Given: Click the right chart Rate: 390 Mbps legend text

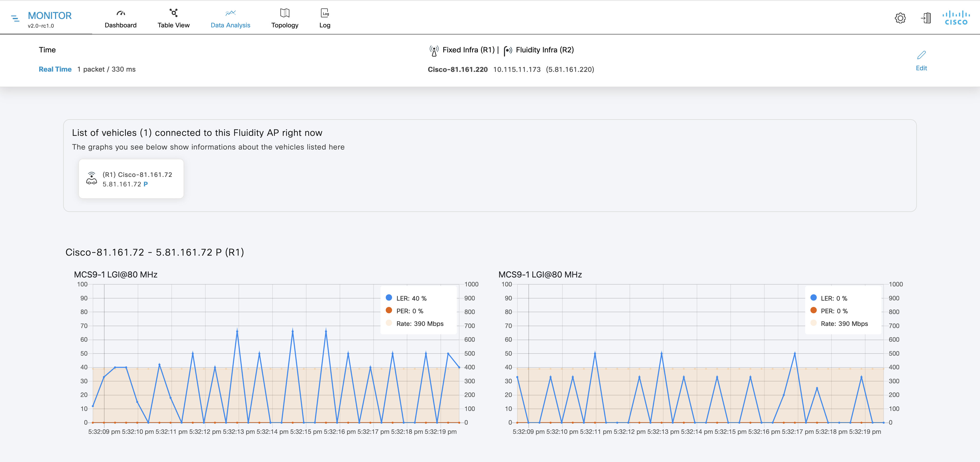Looking at the screenshot, I should (x=844, y=324).
